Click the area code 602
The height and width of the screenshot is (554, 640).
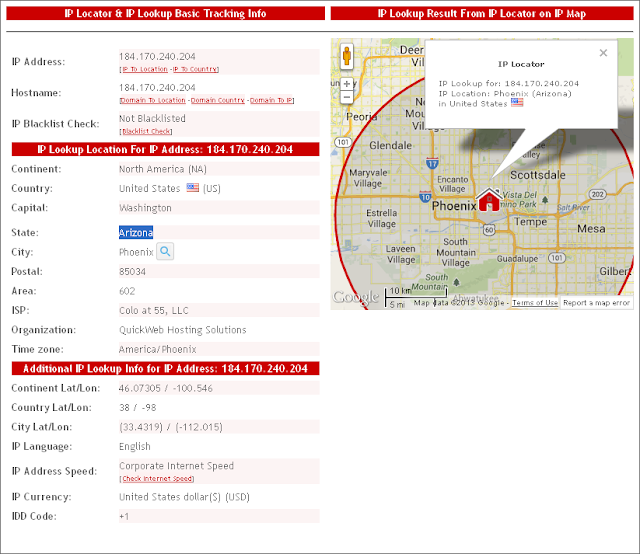point(127,291)
